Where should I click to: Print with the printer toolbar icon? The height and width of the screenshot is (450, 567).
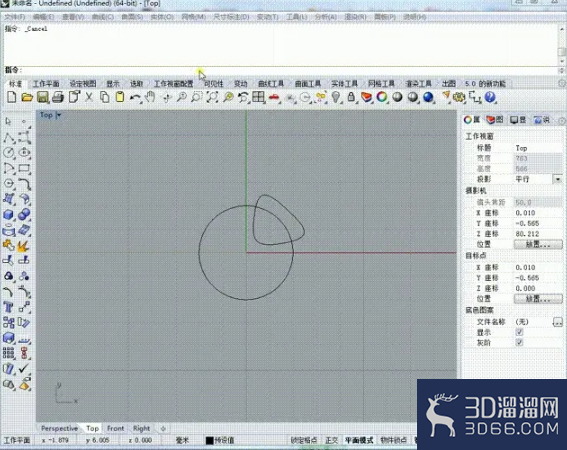pyautogui.click(x=58, y=97)
